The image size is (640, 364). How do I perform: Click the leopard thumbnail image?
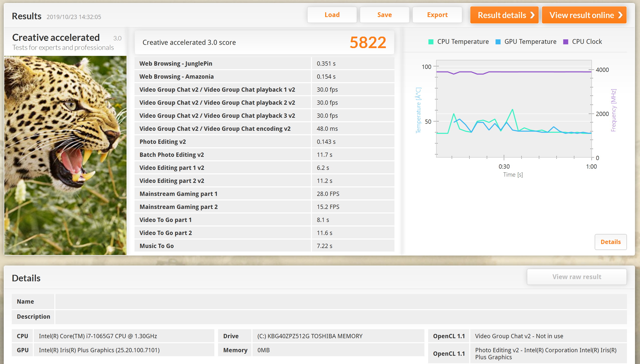(65, 155)
